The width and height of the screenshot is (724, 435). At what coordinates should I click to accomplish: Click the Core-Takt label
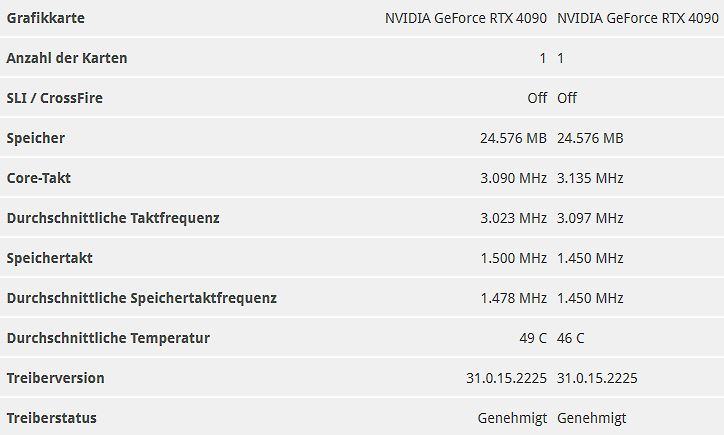pos(39,178)
